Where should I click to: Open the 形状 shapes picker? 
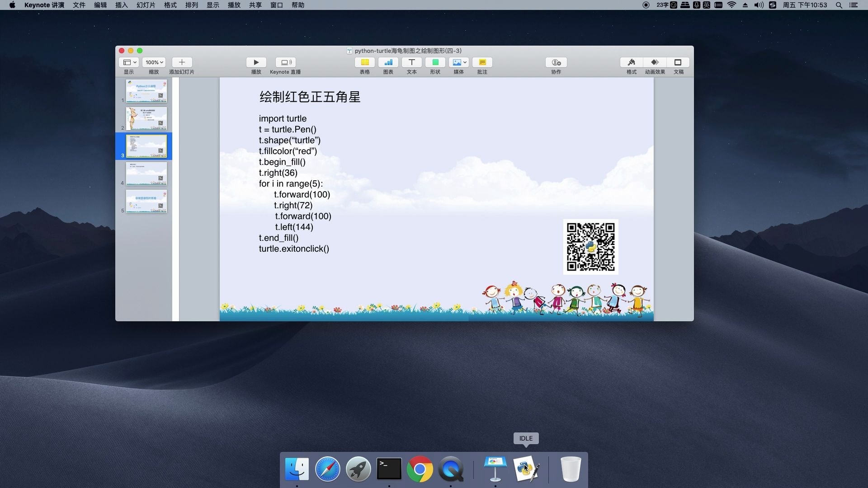coord(435,62)
